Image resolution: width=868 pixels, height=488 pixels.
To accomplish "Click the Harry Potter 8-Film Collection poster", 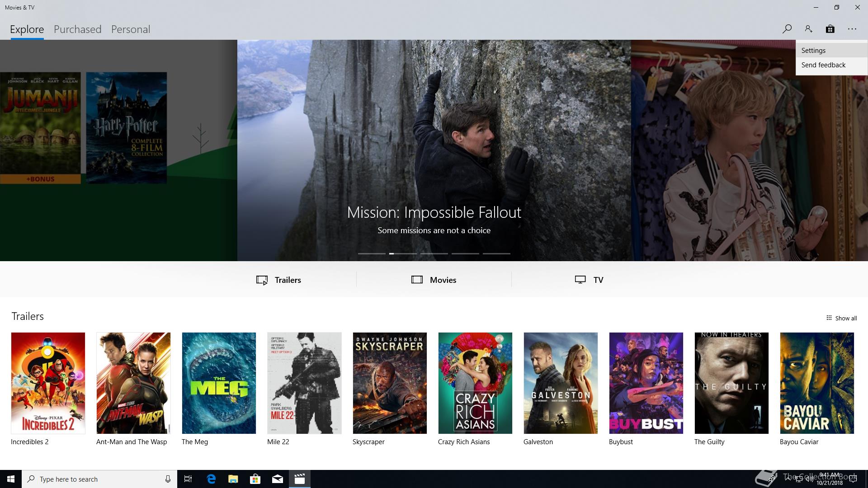I will (127, 128).
